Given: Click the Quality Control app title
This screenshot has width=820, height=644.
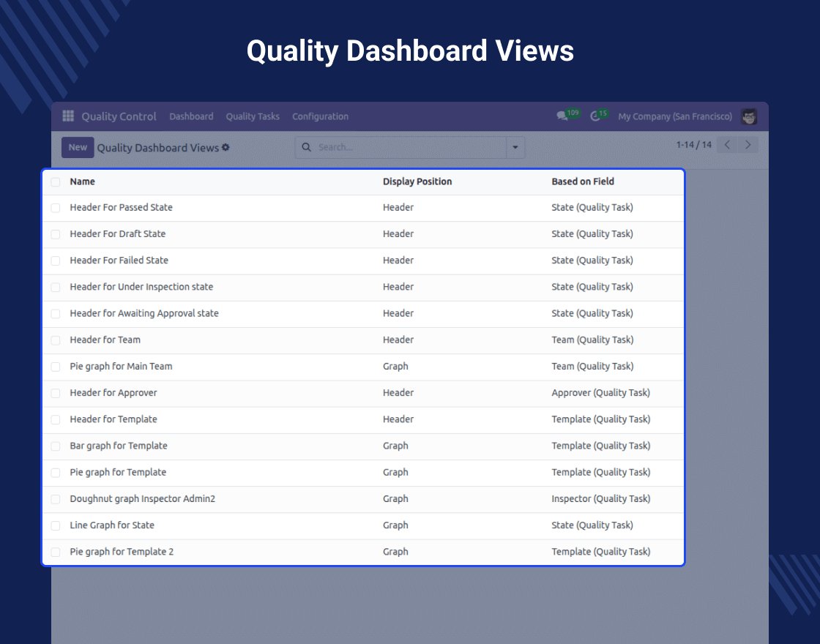Looking at the screenshot, I should coord(119,116).
